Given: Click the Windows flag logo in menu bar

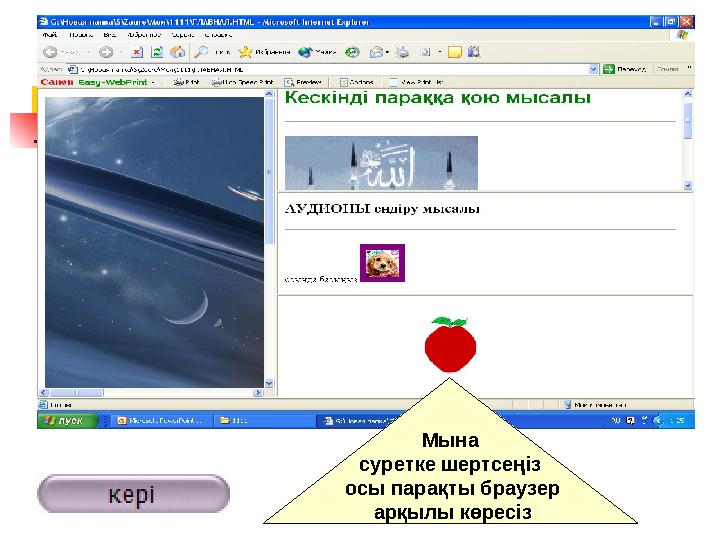Looking at the screenshot, I should [682, 35].
